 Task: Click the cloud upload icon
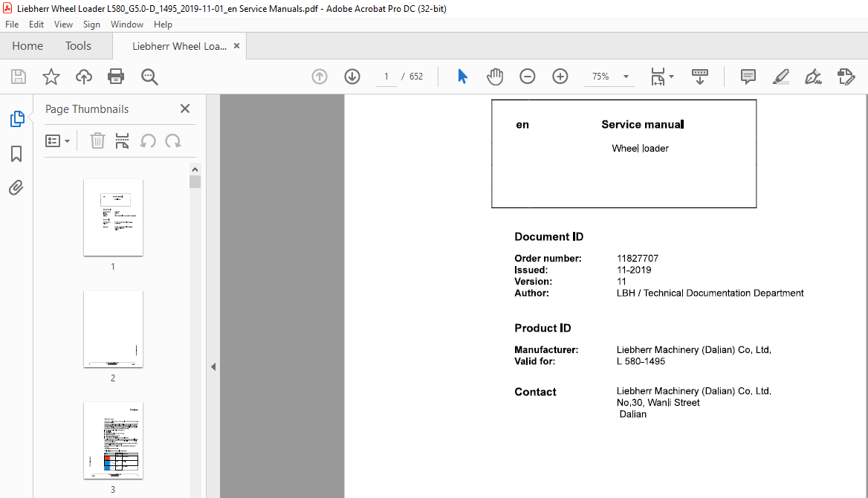(83, 77)
